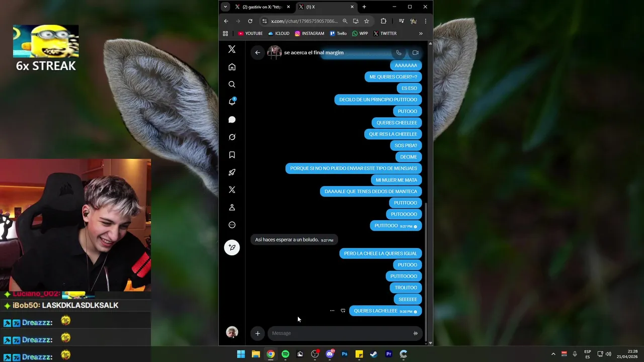Open the Premium X icon in sidebar

tap(232, 190)
